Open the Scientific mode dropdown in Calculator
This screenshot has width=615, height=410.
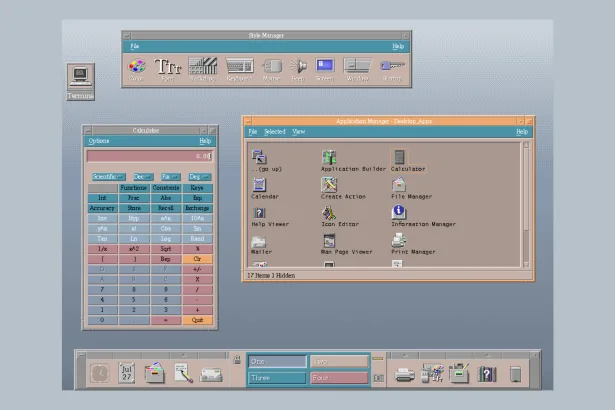click(x=107, y=177)
